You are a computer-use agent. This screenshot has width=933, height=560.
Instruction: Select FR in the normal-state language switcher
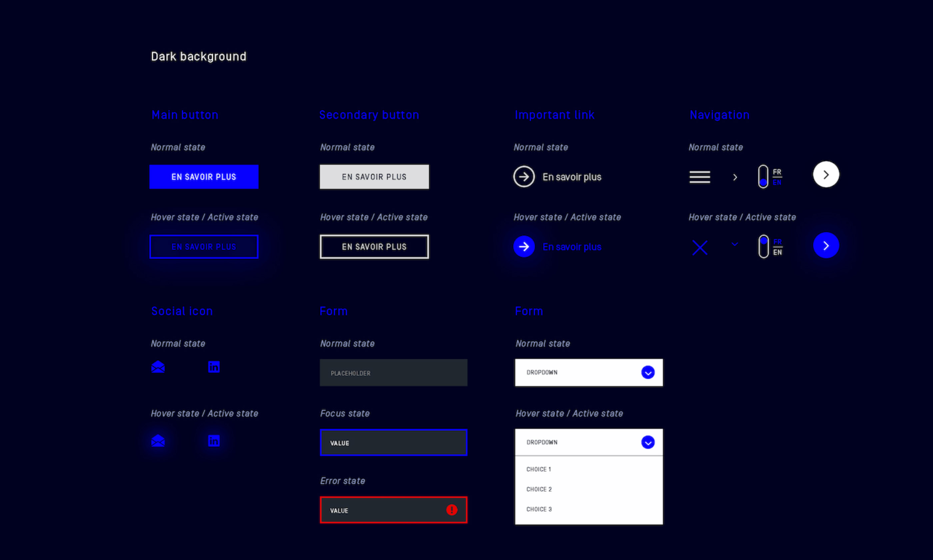click(777, 172)
